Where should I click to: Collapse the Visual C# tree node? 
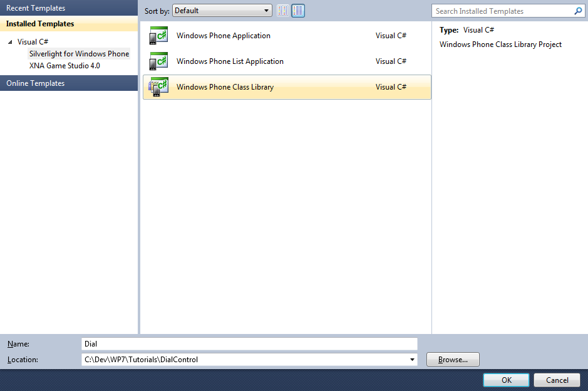10,42
